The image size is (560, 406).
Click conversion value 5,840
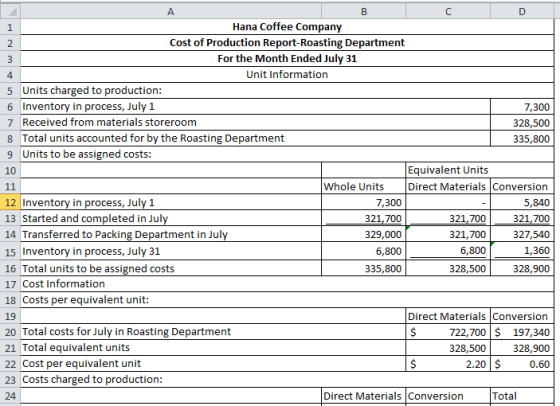tap(522, 202)
